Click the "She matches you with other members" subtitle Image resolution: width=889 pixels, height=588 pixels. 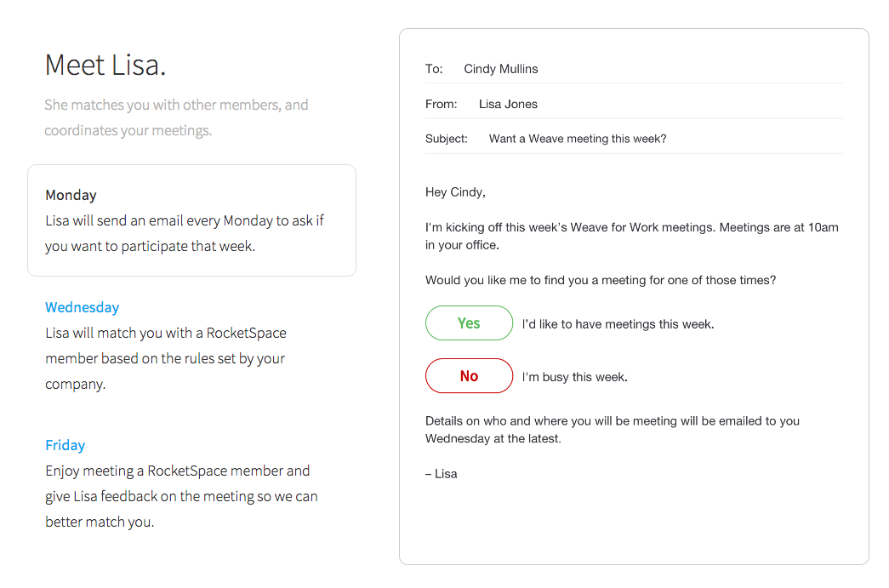pos(176,117)
